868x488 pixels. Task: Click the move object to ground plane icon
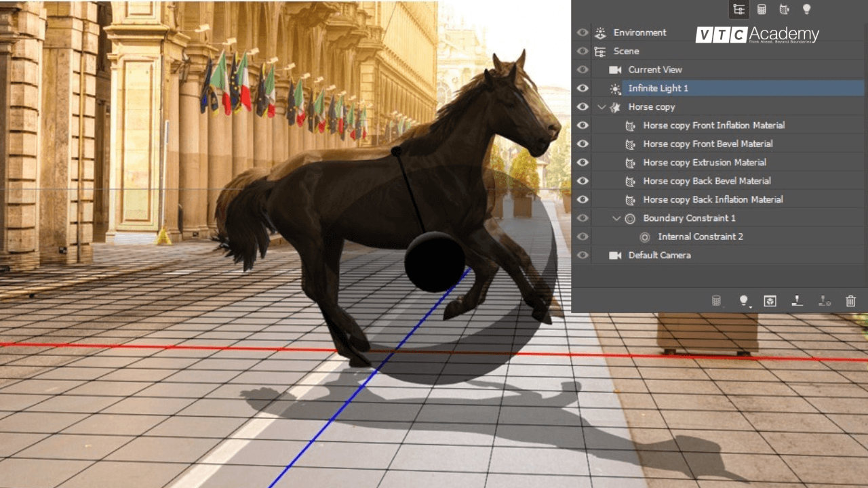point(797,301)
